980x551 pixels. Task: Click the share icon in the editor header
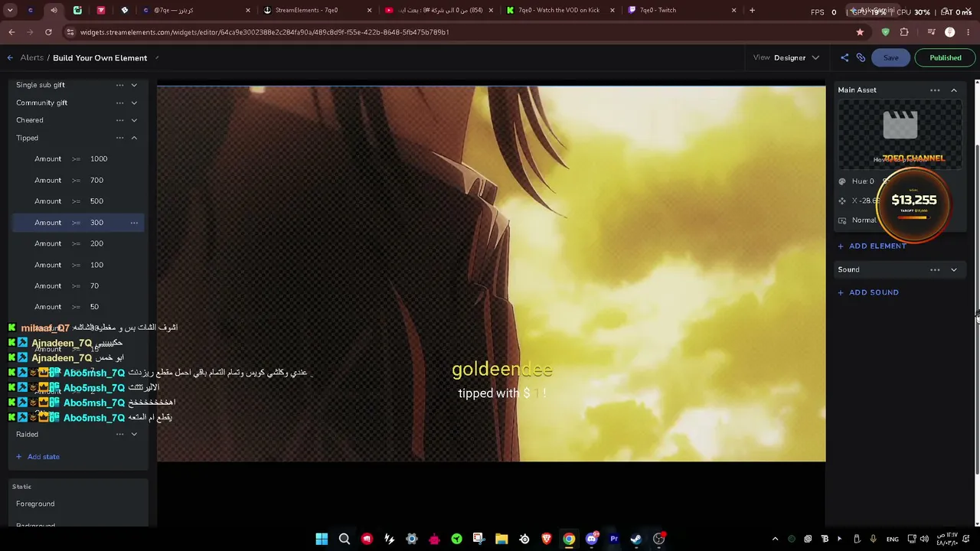[844, 58]
